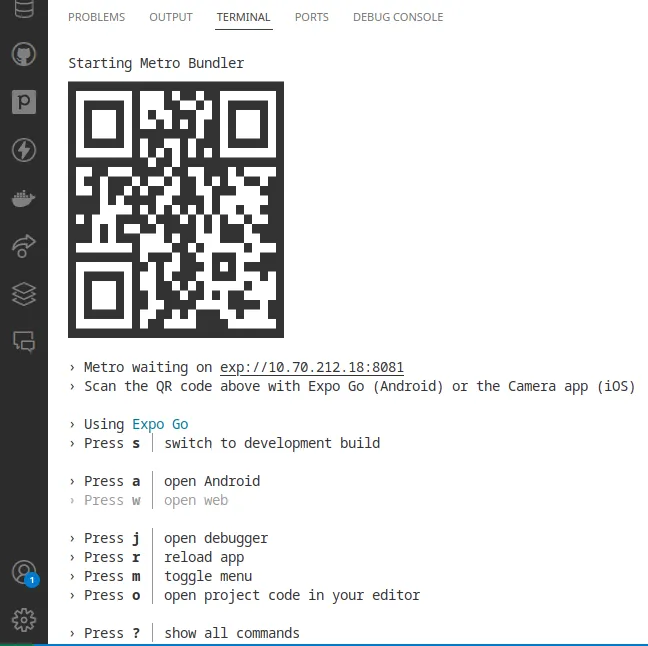Viewport: 648px width, 646px height.
Task: Click the Expo QR code image
Action: click(x=176, y=210)
